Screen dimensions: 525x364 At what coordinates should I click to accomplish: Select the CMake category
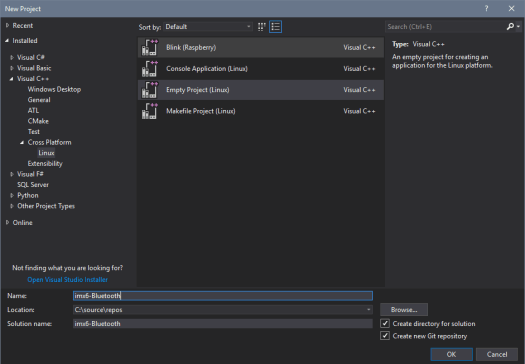[38, 121]
